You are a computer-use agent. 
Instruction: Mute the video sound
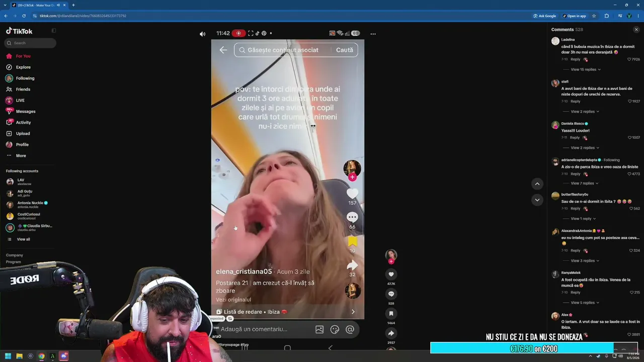202,34
